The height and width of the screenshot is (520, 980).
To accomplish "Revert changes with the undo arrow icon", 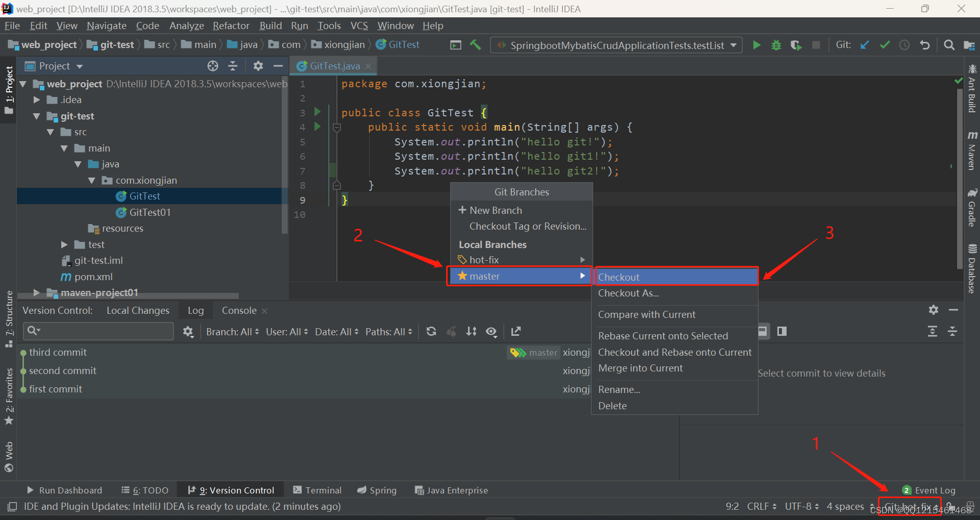I will (924, 45).
